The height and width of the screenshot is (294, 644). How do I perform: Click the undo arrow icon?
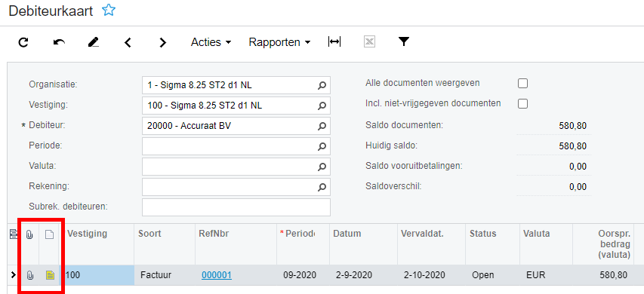pyautogui.click(x=59, y=41)
